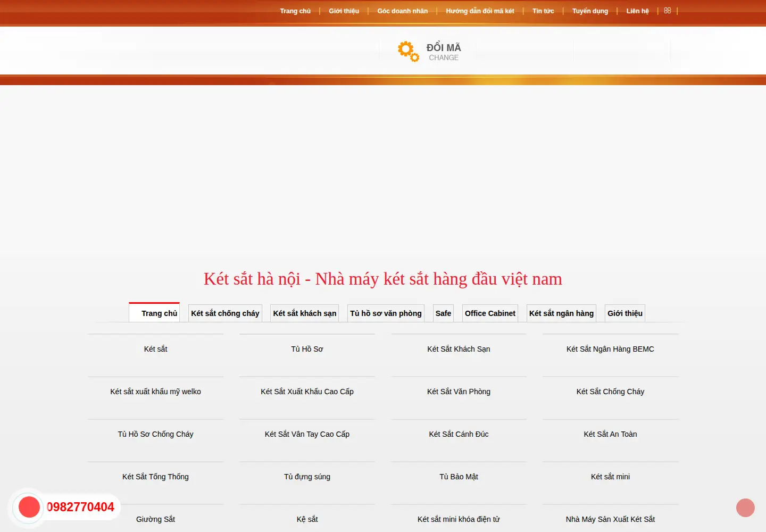Open Tủ Hồ Sơ Chống Cháy category
Viewport: 766px width, 532px height.
pos(155,434)
